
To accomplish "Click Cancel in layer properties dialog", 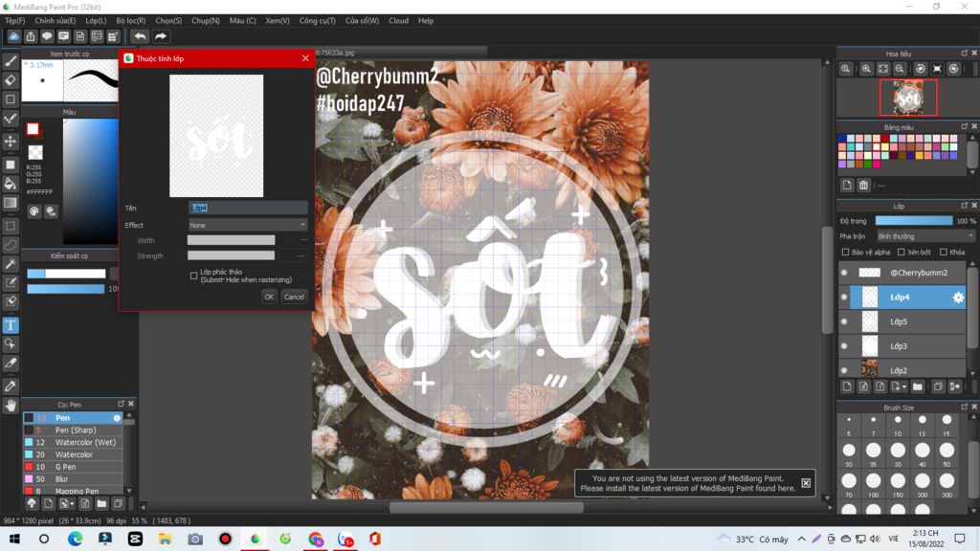I will pyautogui.click(x=294, y=297).
